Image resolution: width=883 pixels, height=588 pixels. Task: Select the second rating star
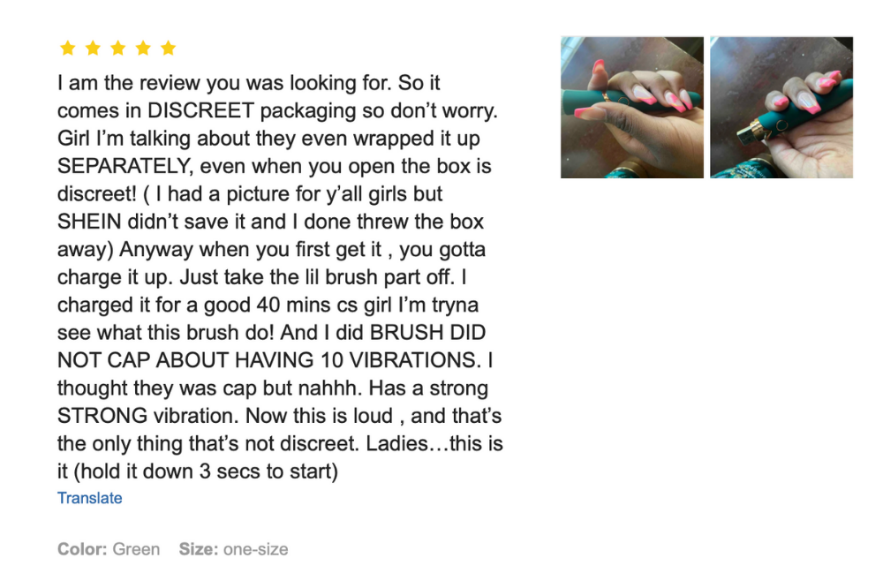[93, 49]
